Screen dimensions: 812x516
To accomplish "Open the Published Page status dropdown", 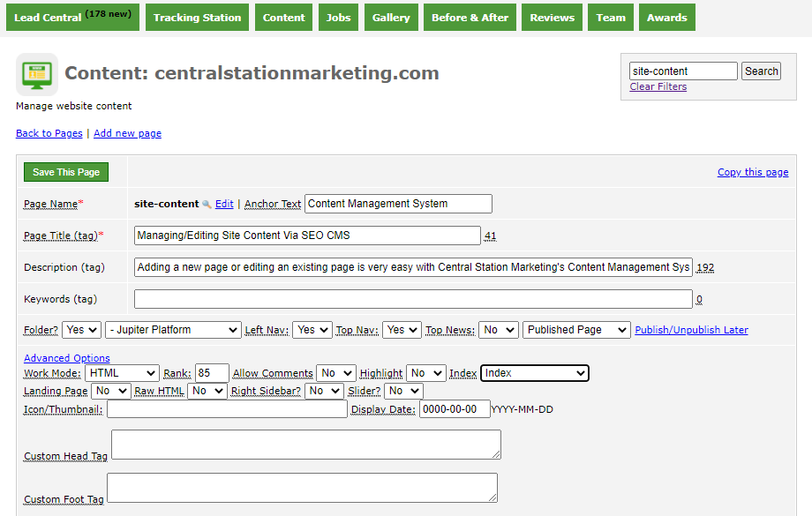I will [576, 330].
